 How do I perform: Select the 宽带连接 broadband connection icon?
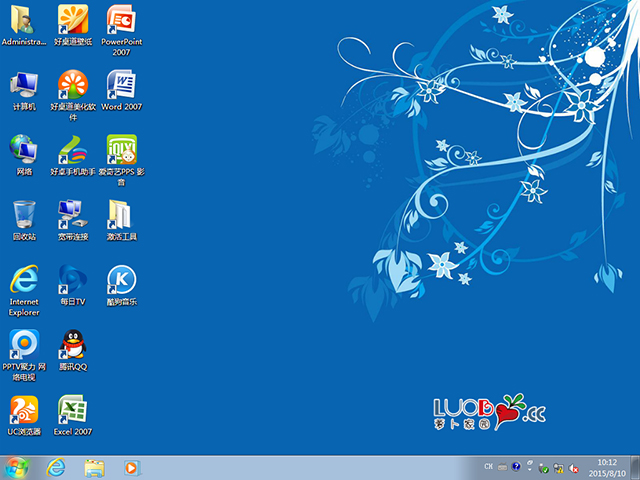(72, 214)
